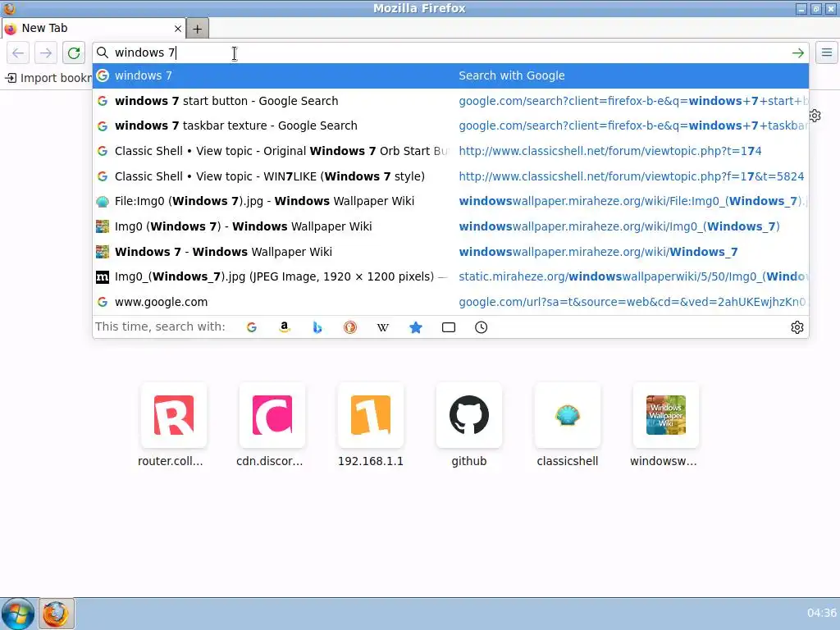Viewport: 840px width, 630px height.
Task: Open new tab page personalize gear
Action: tap(815, 116)
